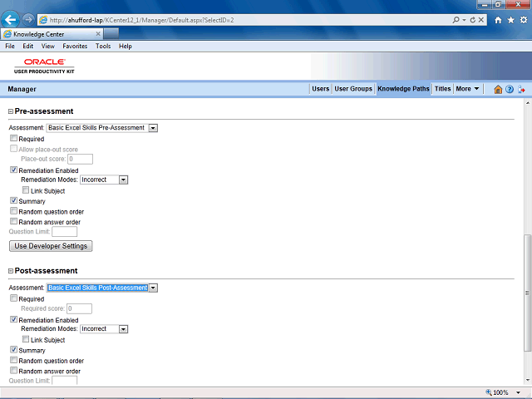Image resolution: width=532 pixels, height=399 pixels.
Task: Check Required under Post-assessment
Action: tap(13, 298)
